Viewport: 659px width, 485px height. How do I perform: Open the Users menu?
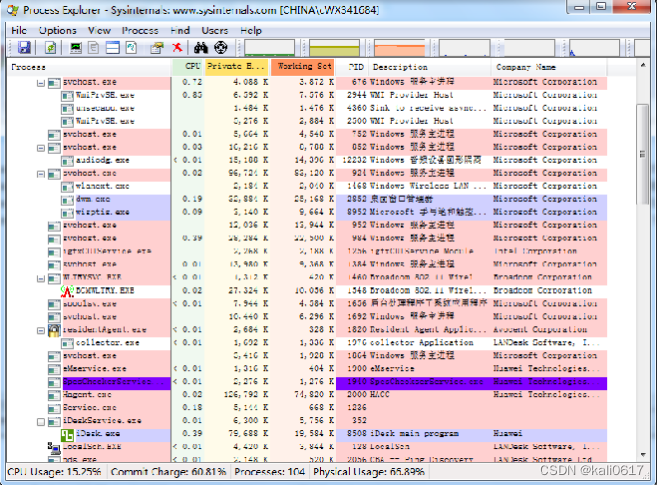click(x=215, y=30)
